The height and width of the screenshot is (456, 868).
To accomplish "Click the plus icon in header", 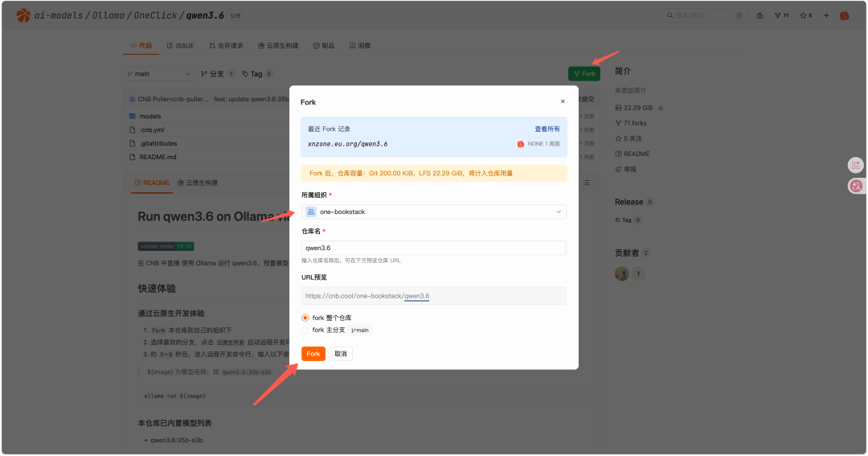I will click(826, 15).
